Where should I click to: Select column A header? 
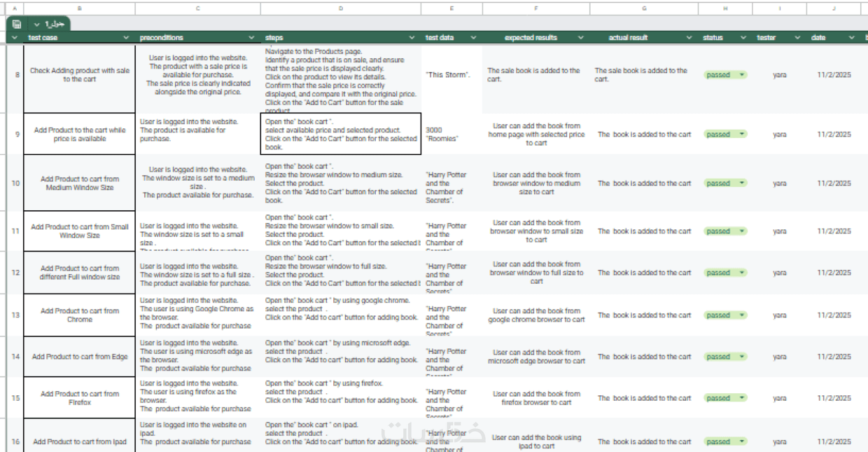tap(15, 8)
